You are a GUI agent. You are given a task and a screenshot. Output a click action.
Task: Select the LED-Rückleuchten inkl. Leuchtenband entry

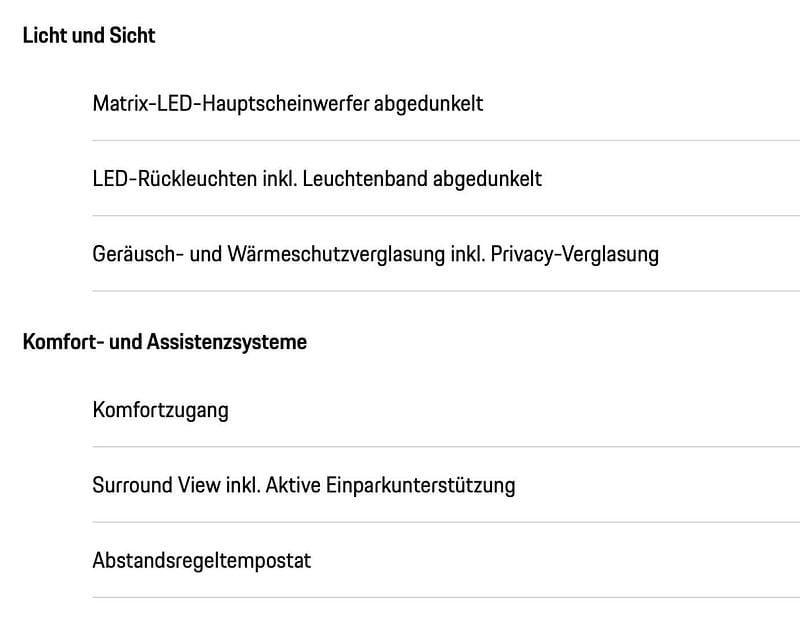pyautogui.click(x=316, y=179)
